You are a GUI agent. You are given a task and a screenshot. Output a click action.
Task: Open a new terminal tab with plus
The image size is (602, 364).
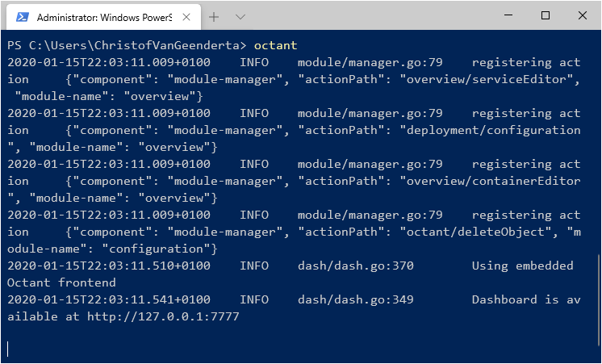point(214,17)
